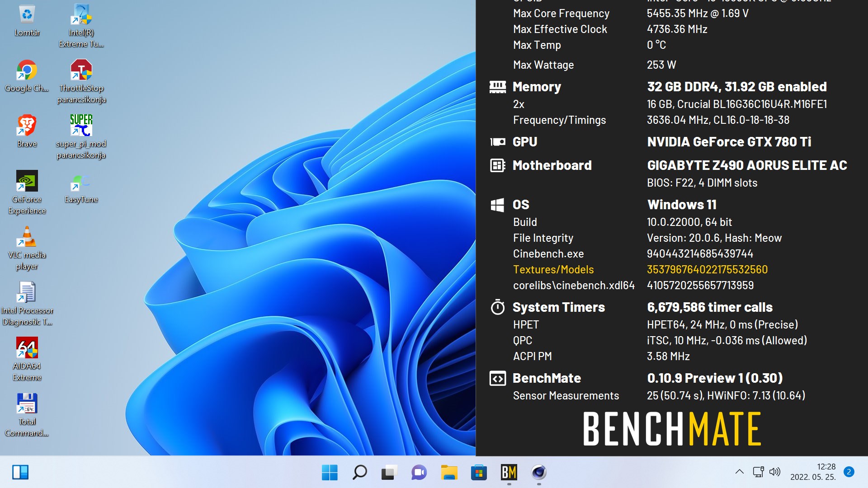Open taskbar Search magnifier
This screenshot has width=868, height=488.
(359, 472)
